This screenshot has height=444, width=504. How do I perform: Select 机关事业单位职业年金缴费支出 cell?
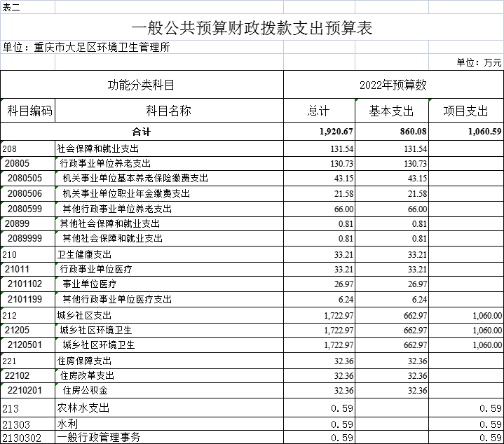point(169,193)
